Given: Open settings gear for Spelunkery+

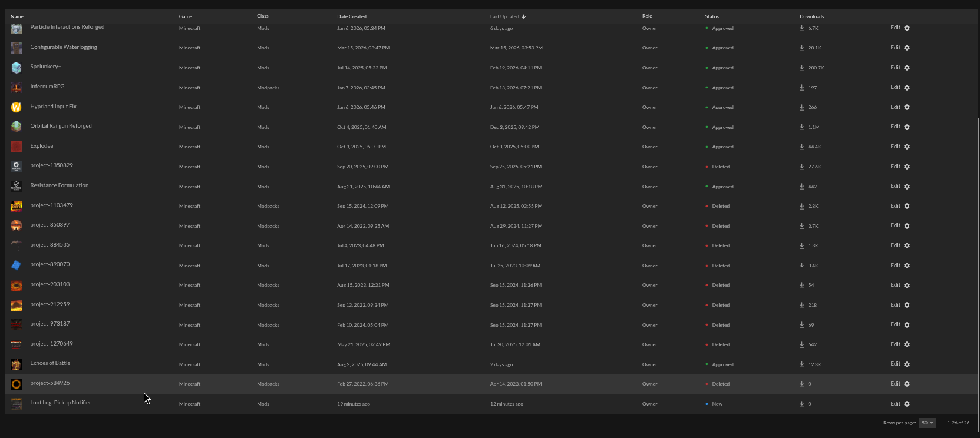Looking at the screenshot, I should [x=907, y=68].
